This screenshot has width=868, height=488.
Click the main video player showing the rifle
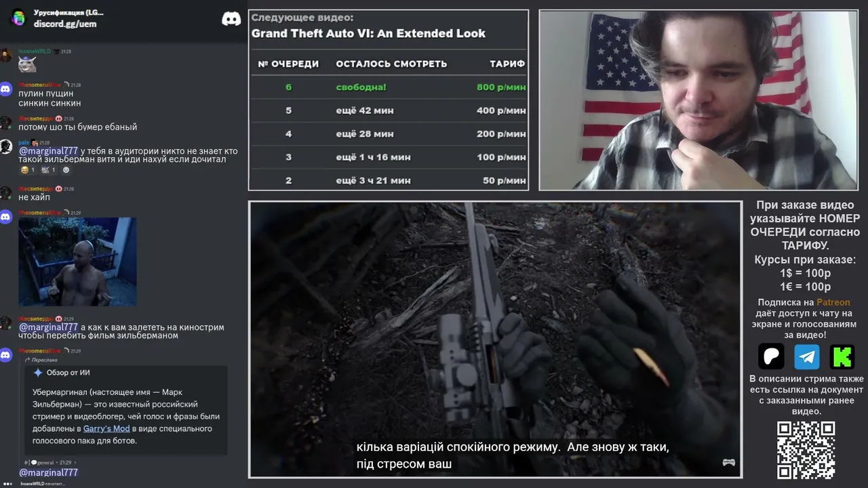pyautogui.click(x=495, y=339)
